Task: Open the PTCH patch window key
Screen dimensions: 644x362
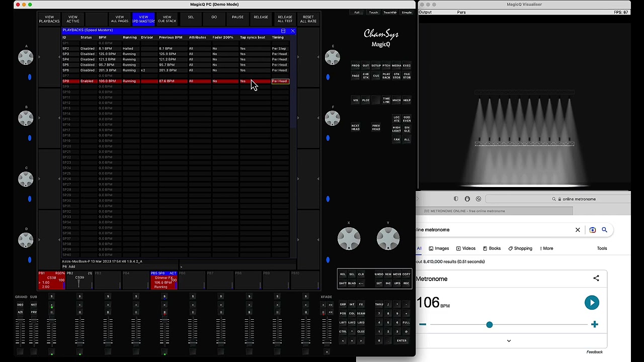Action: coord(386,66)
